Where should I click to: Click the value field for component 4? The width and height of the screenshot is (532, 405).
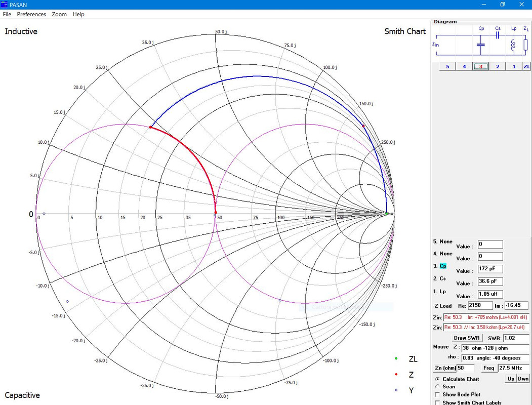click(490, 256)
